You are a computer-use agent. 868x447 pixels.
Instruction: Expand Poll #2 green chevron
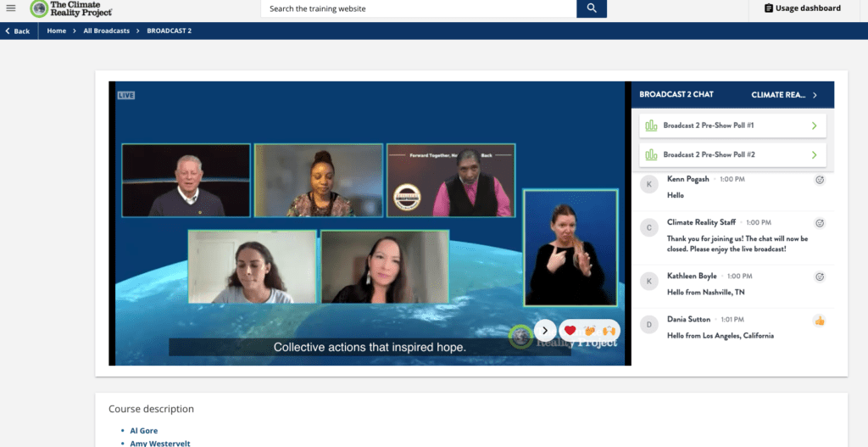[815, 155]
